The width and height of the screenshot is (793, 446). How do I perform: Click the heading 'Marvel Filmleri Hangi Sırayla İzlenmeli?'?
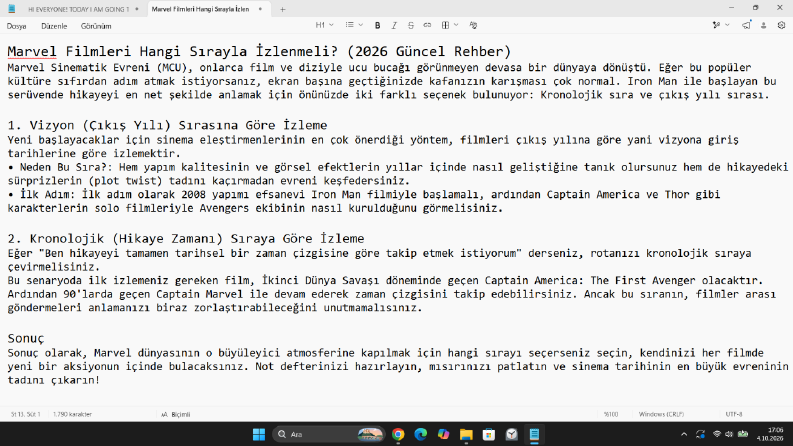tap(172, 52)
